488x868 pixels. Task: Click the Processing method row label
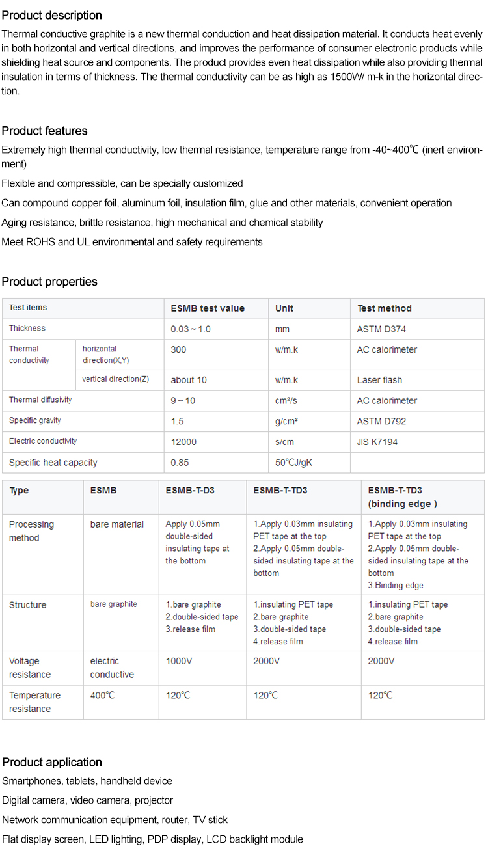tap(31, 531)
